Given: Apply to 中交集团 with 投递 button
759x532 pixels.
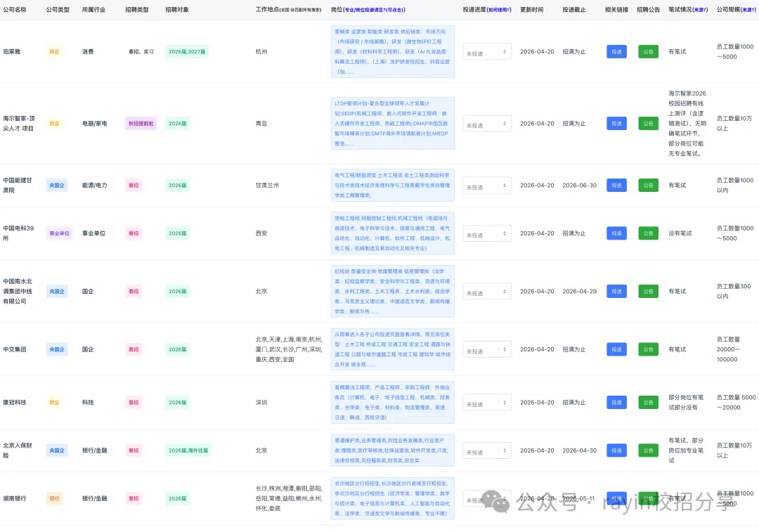Looking at the screenshot, I should 616,349.
